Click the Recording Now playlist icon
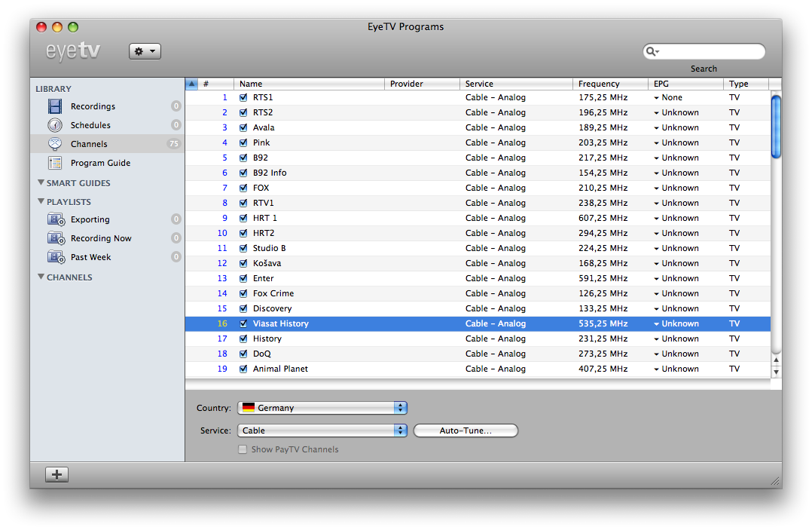 [x=56, y=238]
